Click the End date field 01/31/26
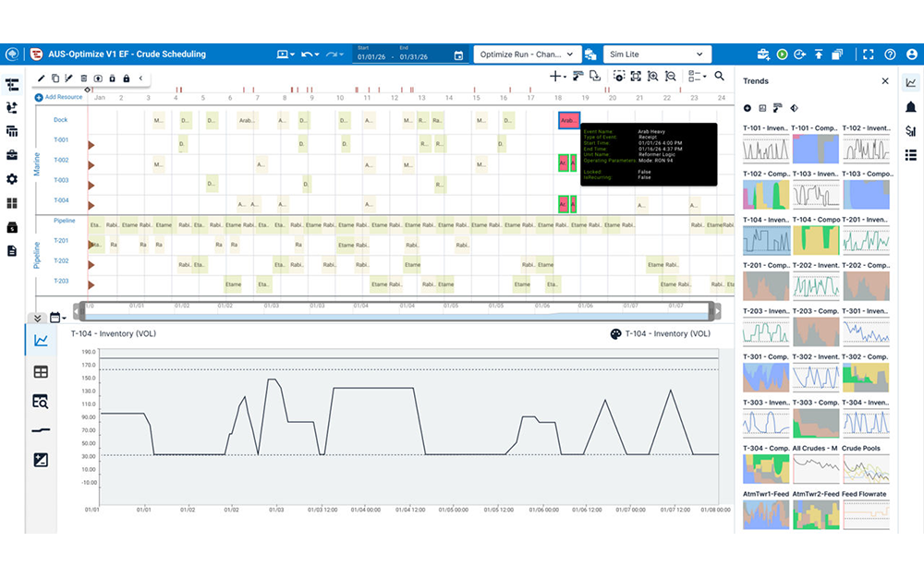924x578 pixels. pyautogui.click(x=414, y=57)
